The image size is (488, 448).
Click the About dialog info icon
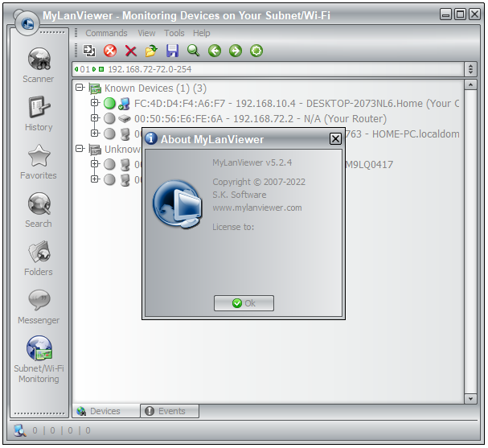tap(151, 138)
